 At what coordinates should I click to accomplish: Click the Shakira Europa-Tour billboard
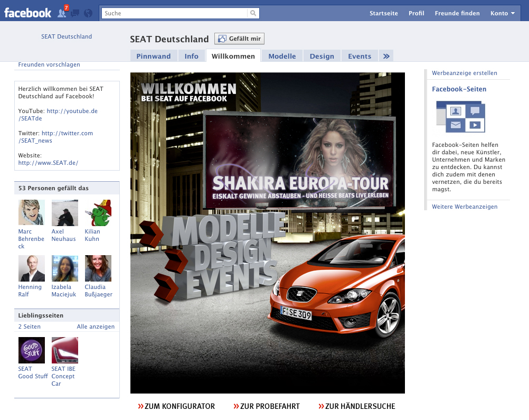click(299, 161)
